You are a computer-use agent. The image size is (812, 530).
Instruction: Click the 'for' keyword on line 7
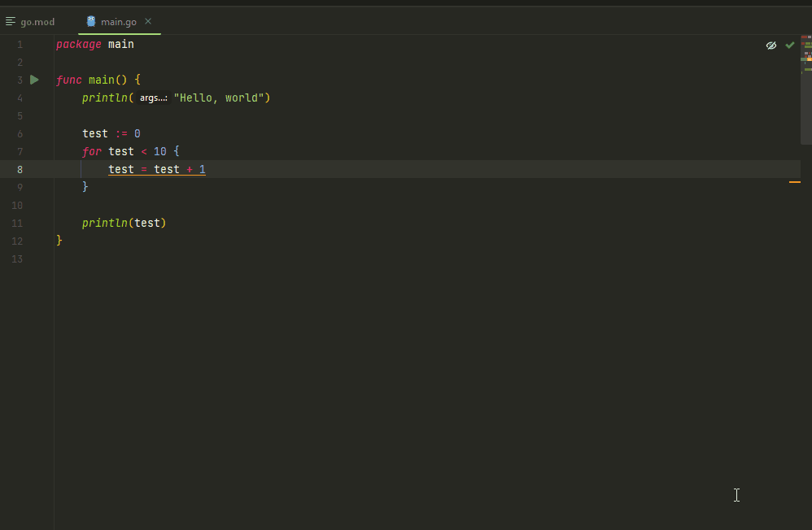(92, 152)
